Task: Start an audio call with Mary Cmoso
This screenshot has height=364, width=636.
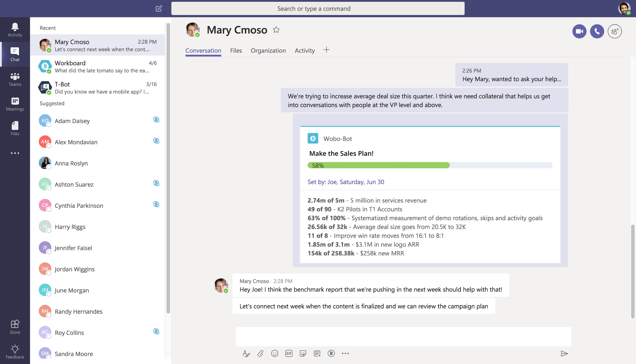Action: coord(597,31)
